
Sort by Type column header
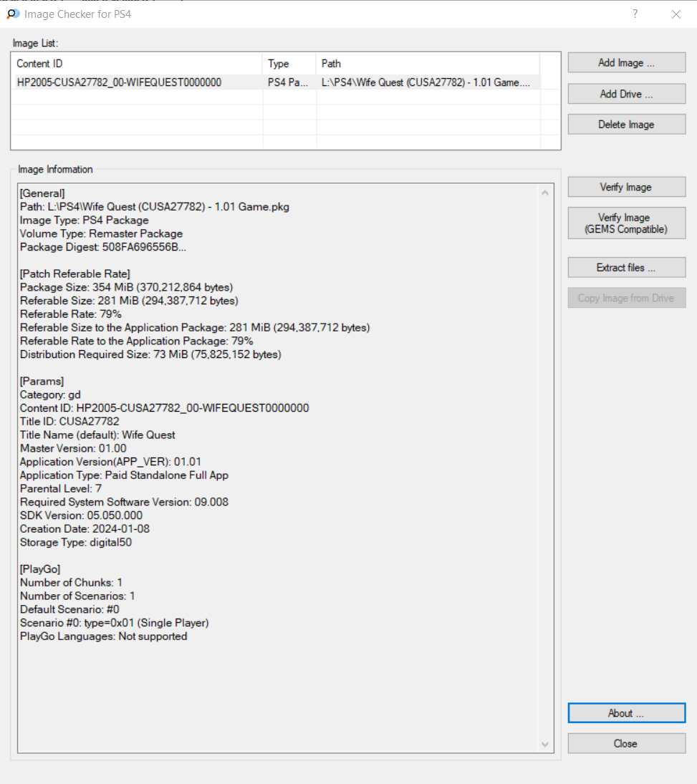point(289,64)
